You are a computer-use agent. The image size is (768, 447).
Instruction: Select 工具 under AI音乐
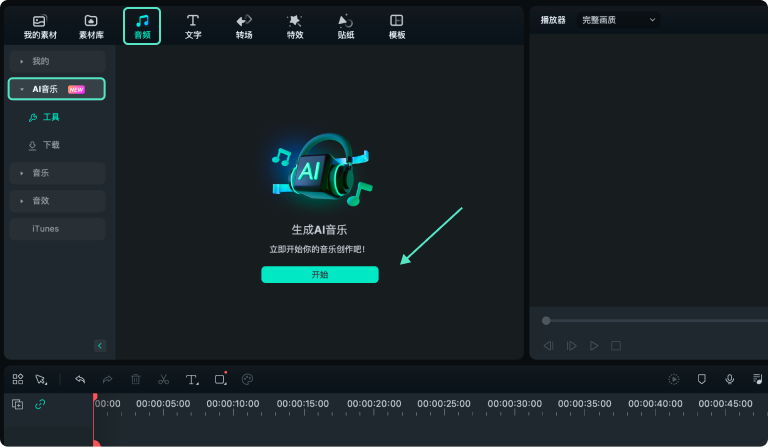[45, 117]
